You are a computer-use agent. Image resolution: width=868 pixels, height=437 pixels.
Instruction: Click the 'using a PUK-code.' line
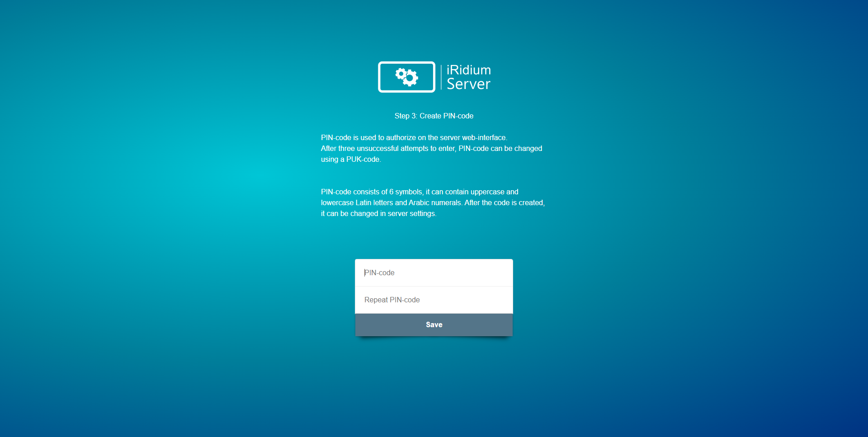pyautogui.click(x=351, y=159)
